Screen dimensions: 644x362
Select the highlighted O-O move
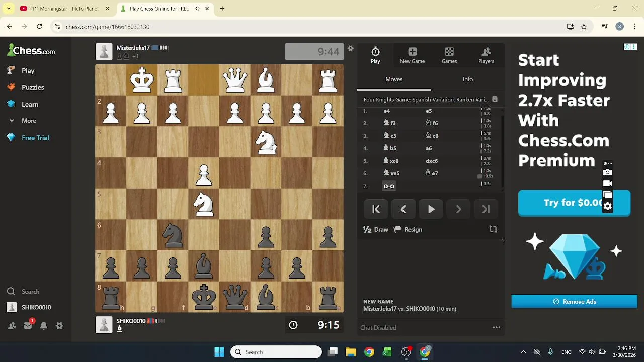(389, 186)
